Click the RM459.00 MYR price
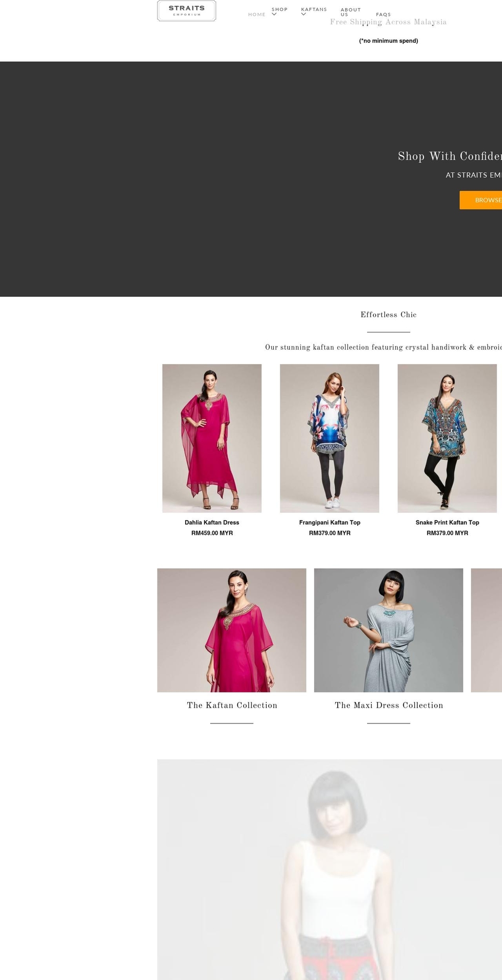 [212, 533]
